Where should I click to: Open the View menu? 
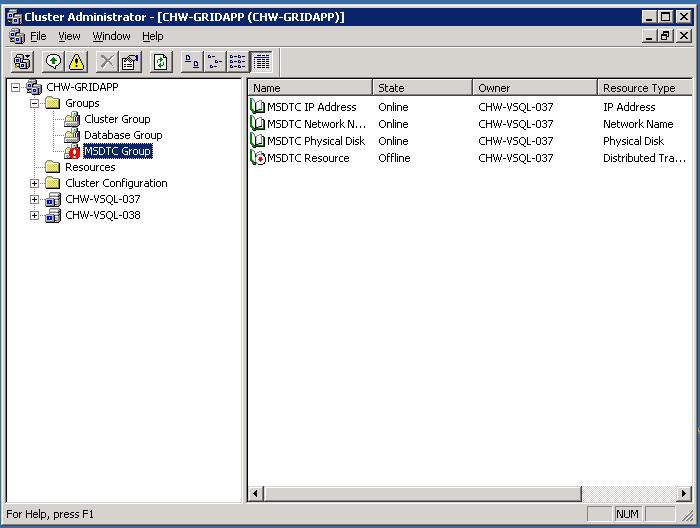pos(69,36)
